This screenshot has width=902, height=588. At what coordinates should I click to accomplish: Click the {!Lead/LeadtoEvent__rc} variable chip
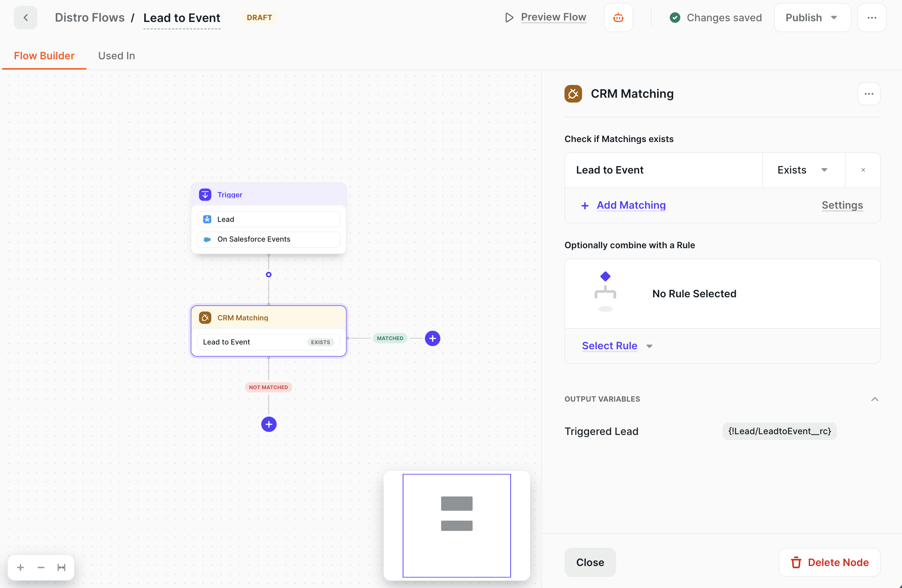coord(779,431)
